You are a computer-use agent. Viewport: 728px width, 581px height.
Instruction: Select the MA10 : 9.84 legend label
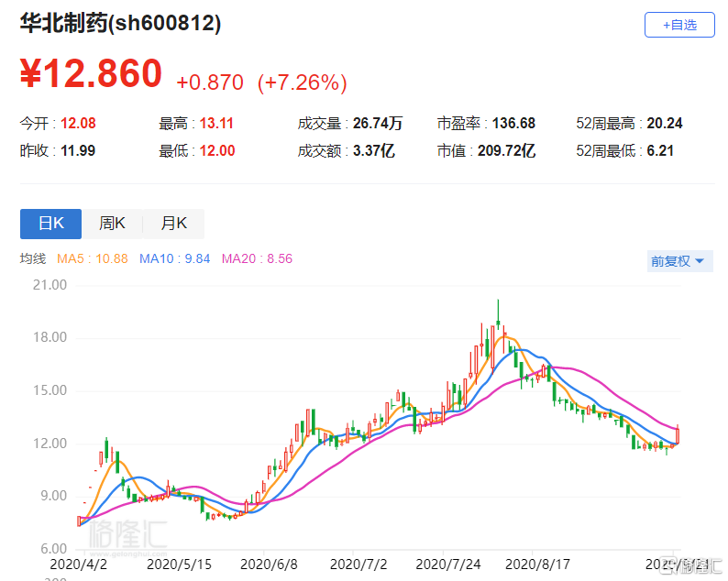tap(174, 259)
